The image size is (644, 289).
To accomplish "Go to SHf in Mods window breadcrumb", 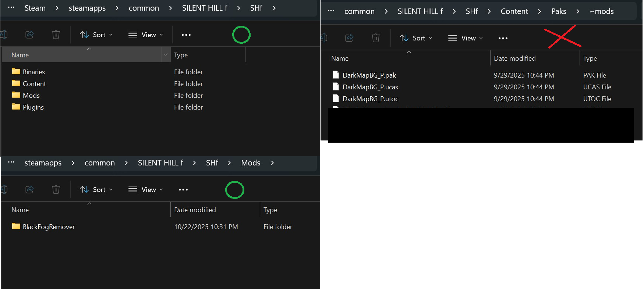I will point(212,163).
